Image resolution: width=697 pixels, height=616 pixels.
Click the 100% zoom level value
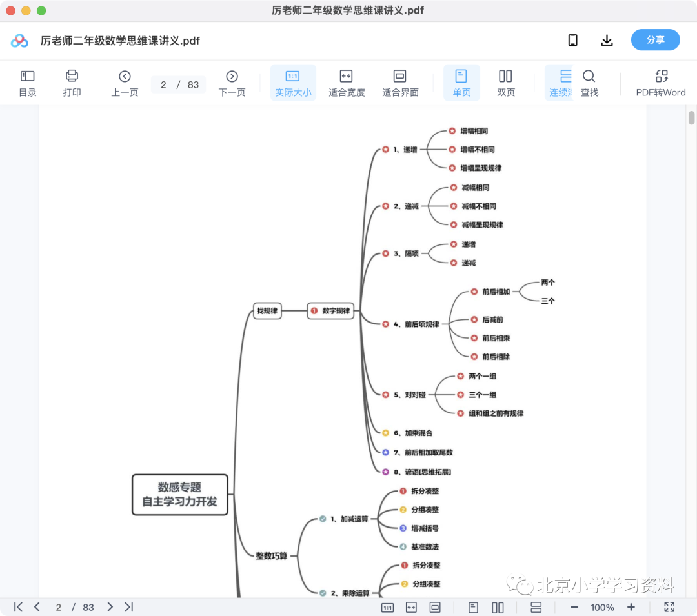point(602,608)
